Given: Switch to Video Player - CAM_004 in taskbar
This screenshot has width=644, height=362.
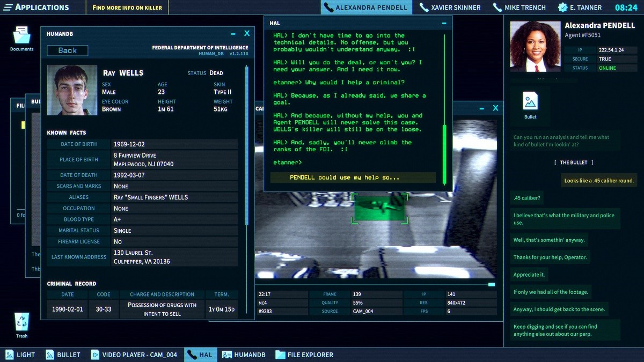Looking at the screenshot, I should tap(134, 354).
